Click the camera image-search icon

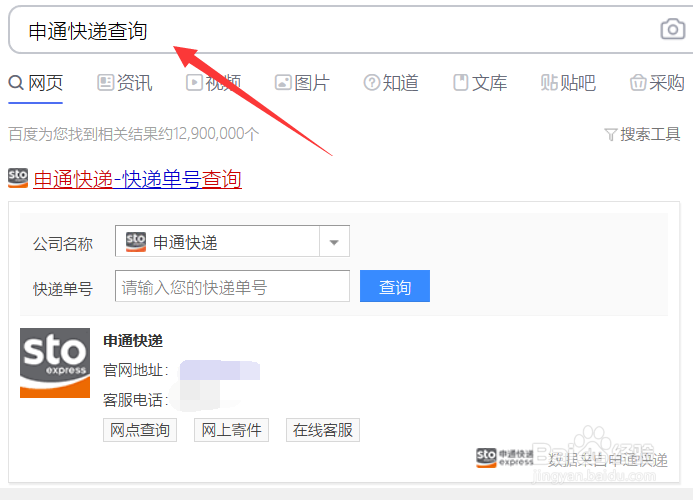point(673,30)
